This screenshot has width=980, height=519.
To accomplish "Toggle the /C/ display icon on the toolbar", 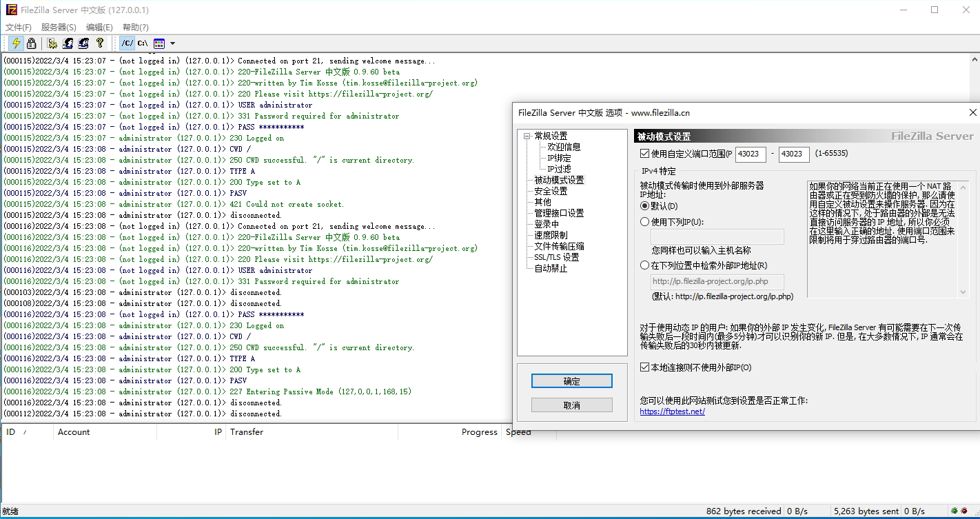I will (127, 43).
